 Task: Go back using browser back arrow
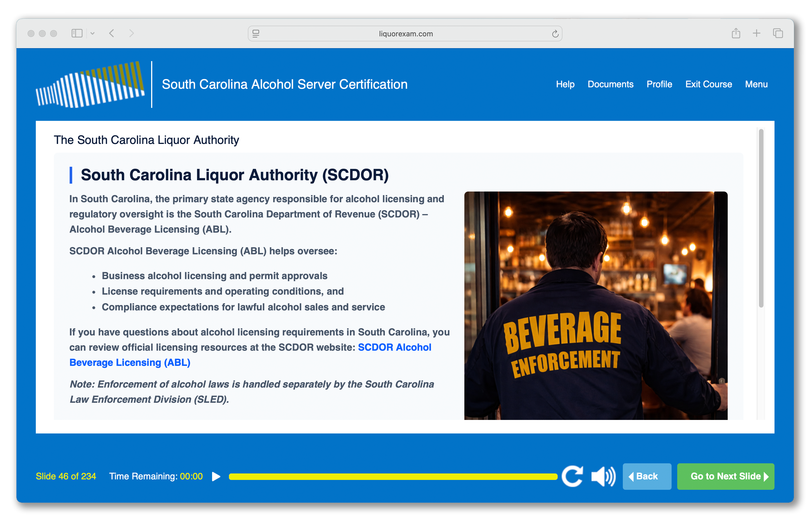[x=112, y=34]
